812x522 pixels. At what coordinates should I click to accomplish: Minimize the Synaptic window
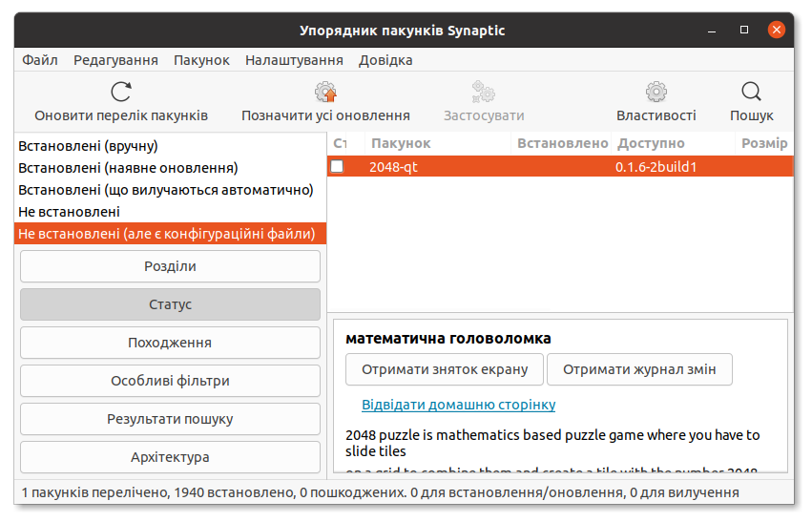pyautogui.click(x=712, y=30)
